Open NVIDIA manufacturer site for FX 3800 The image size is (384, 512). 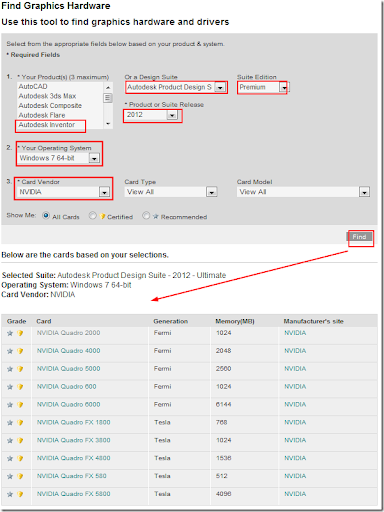[295, 440]
